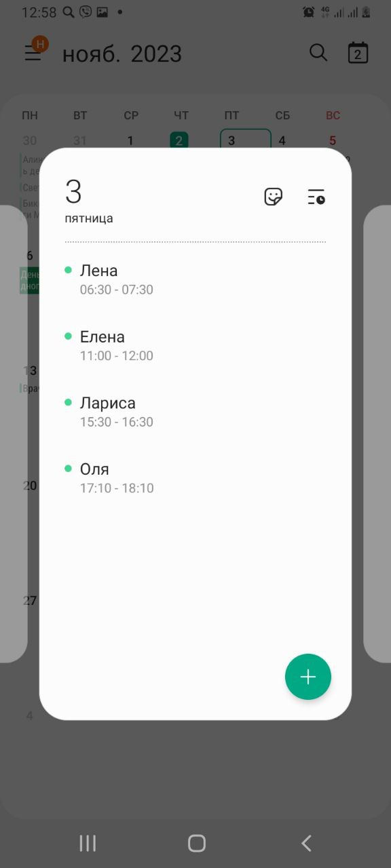
Task: Open the sticker icon on day card
Action: pos(273,197)
